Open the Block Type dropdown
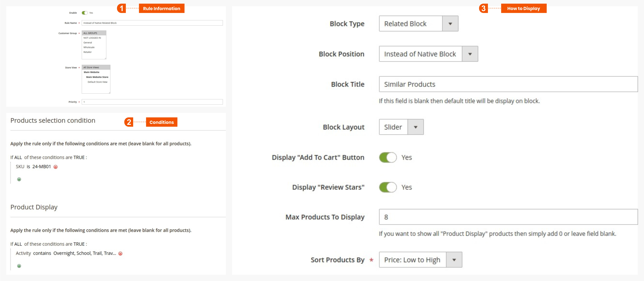The height and width of the screenshot is (281, 644). (x=418, y=24)
